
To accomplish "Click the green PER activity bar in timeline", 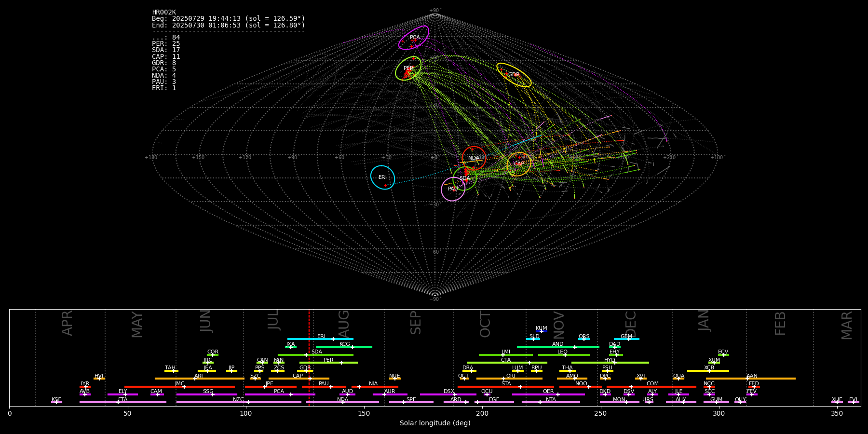I will (x=328, y=363).
